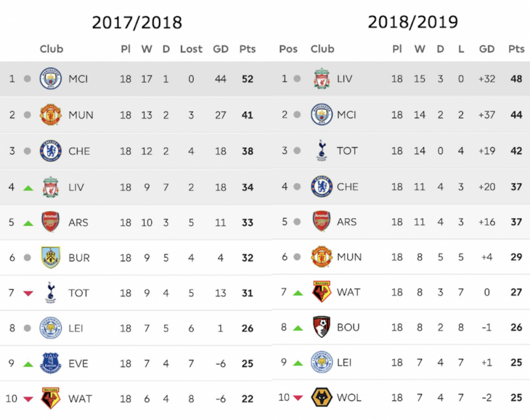
Task: Click the Pos header in 2018/2019 table
Action: point(288,49)
